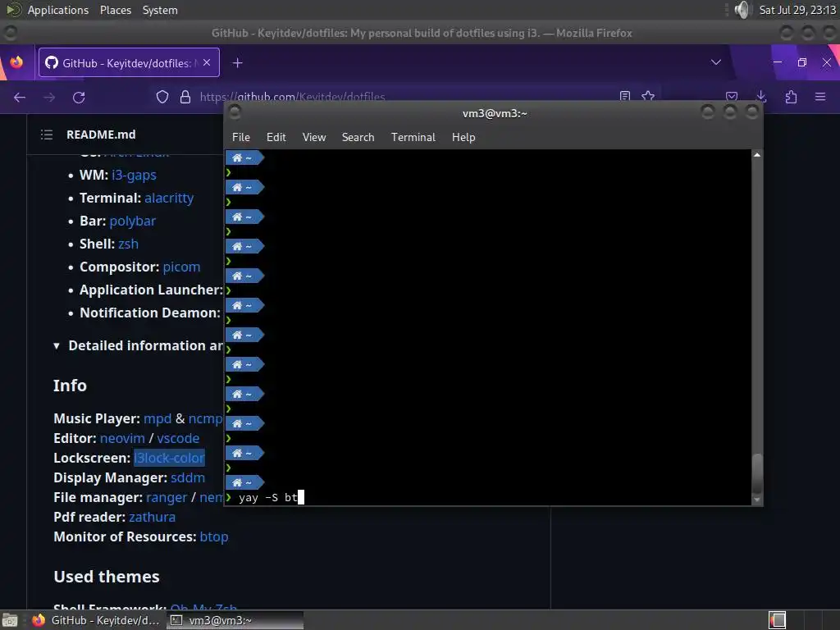
Task: Open the zsh link
Action: pyautogui.click(x=128, y=244)
